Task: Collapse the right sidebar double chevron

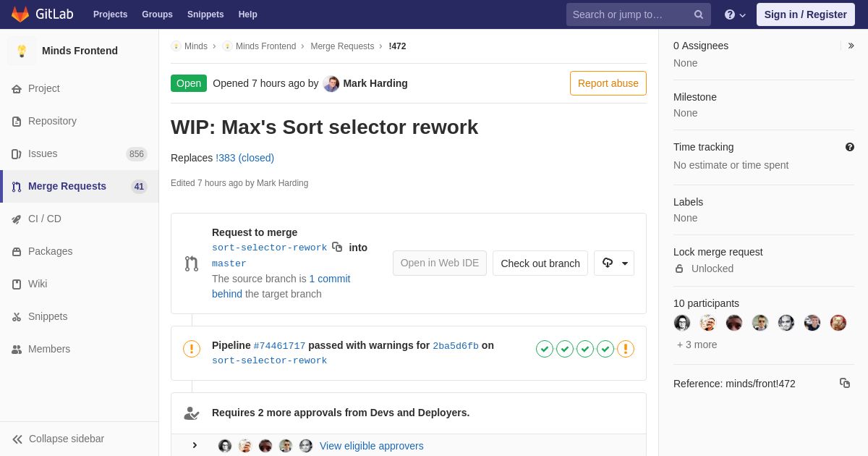Action: pos(851,46)
